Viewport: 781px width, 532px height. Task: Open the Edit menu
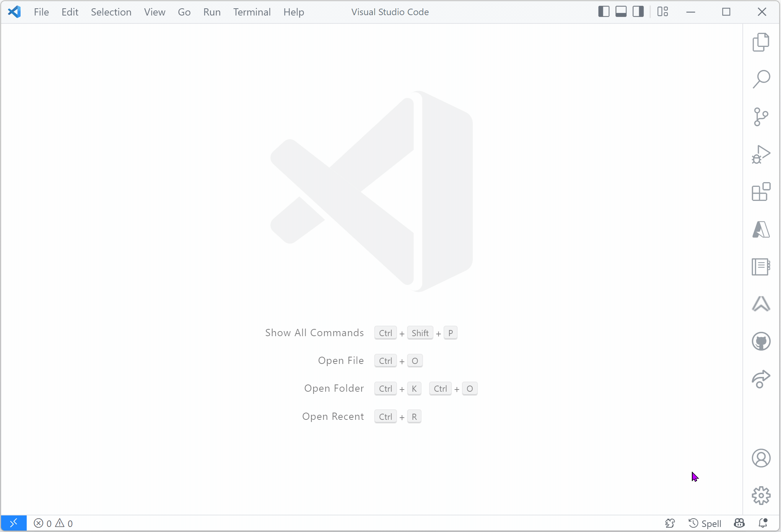click(x=70, y=12)
